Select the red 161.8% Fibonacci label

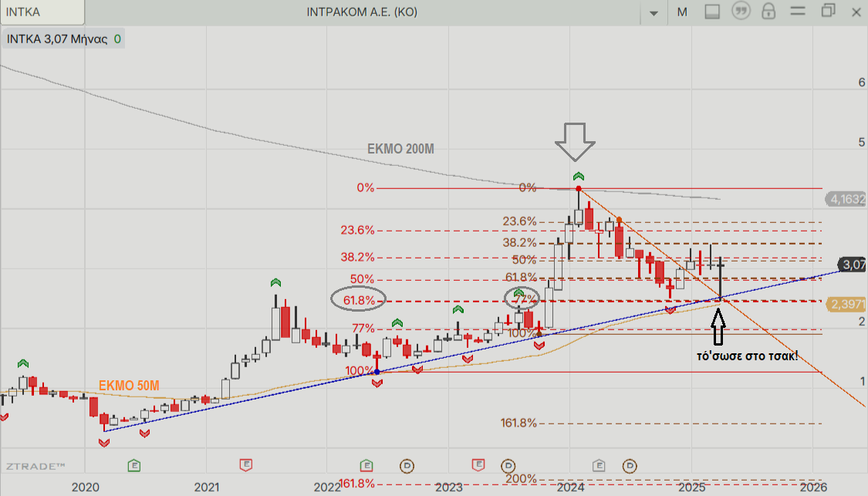(356, 484)
